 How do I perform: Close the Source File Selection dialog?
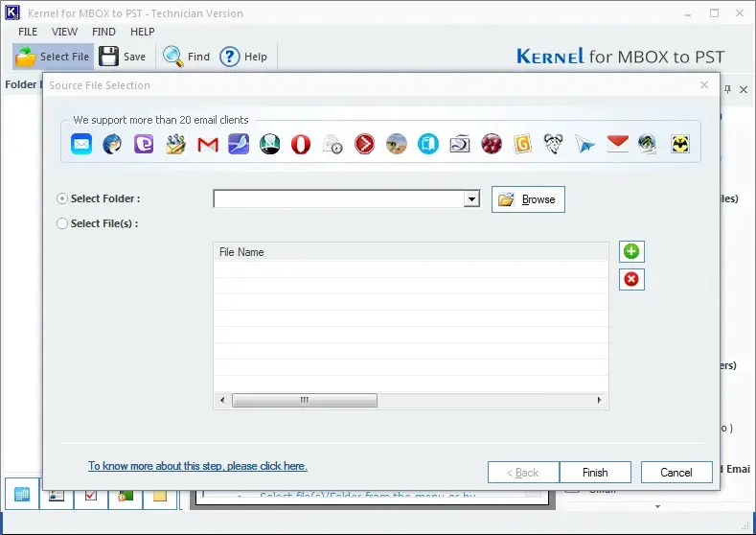coord(704,85)
